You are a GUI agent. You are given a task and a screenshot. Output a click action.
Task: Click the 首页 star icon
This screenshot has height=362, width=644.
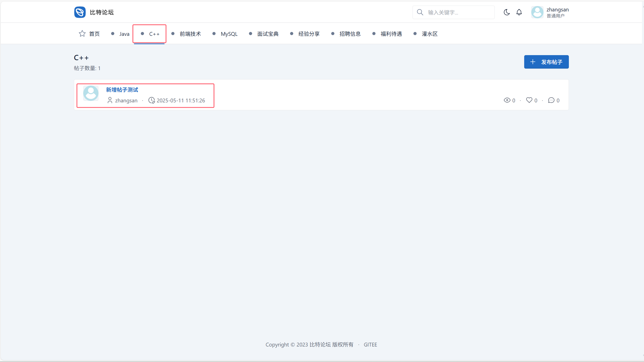tap(82, 34)
